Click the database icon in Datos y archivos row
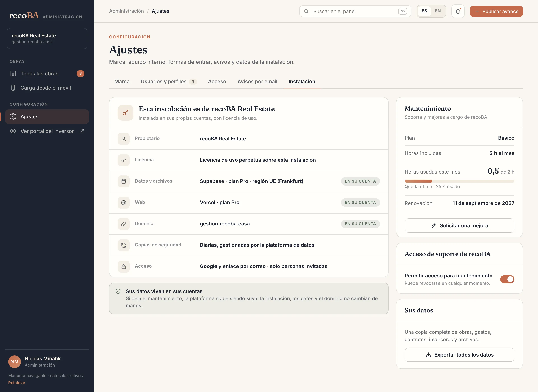Viewport: 538px width, 392px height. pyautogui.click(x=124, y=181)
